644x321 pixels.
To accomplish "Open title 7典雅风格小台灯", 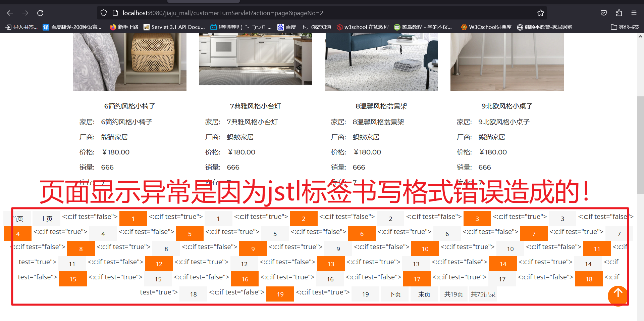I will pyautogui.click(x=256, y=106).
